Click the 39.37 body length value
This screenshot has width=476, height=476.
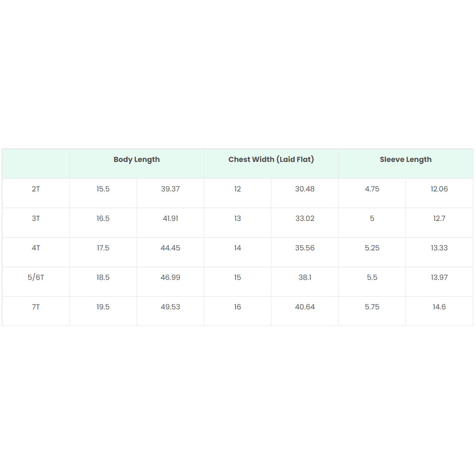click(170, 189)
